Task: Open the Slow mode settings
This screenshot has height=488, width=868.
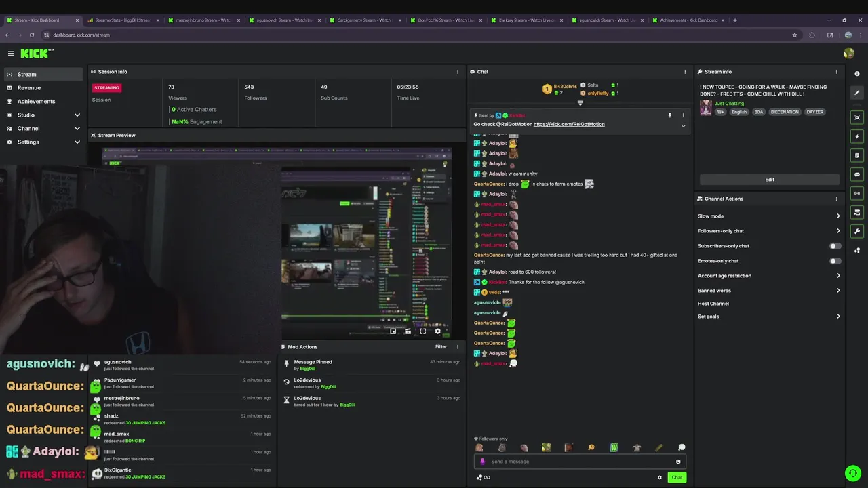Action: (x=769, y=216)
